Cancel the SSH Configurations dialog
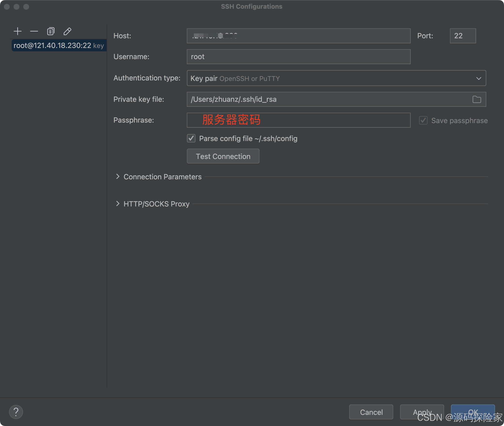Image resolution: width=504 pixels, height=426 pixels. [x=371, y=412]
